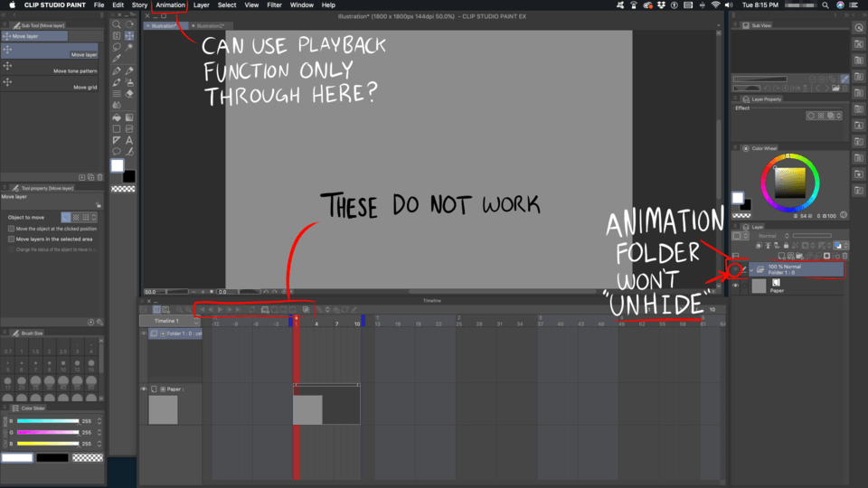Select the Brush tool
Viewport: 868px width, 488px height.
click(x=117, y=82)
